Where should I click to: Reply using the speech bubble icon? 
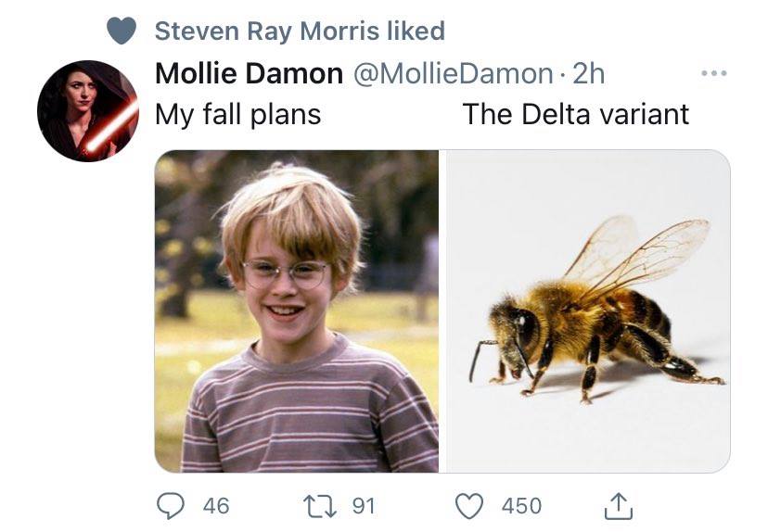(x=170, y=505)
